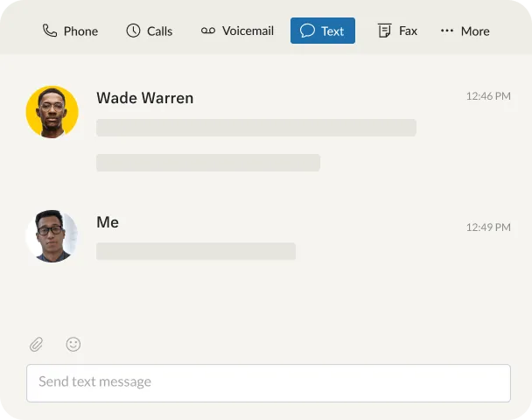The image size is (532, 420).
Task: Expand the More menu
Action: 475,31
